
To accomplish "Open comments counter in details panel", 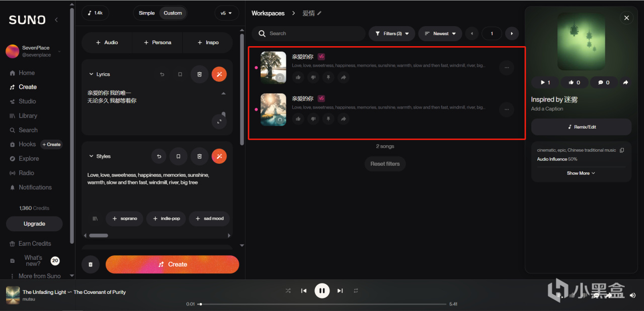I will coord(603,82).
